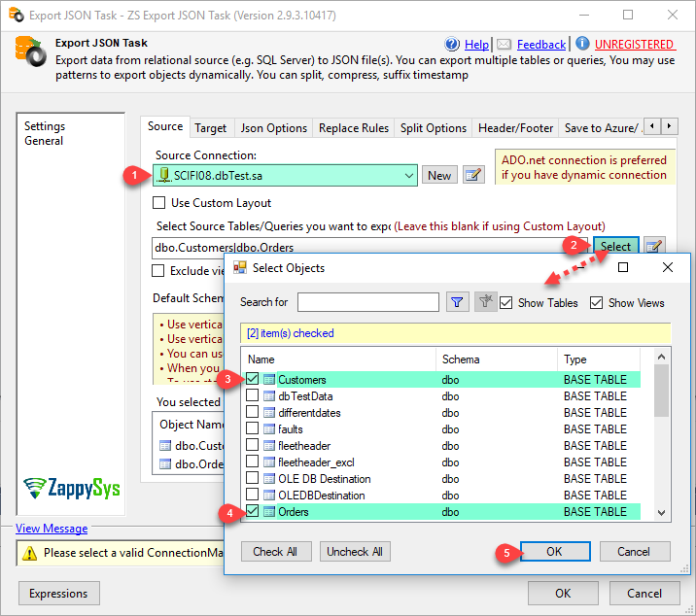Toggle Use Custom Layout checkbox
Viewport: 696px width, 616px height.
click(x=158, y=203)
